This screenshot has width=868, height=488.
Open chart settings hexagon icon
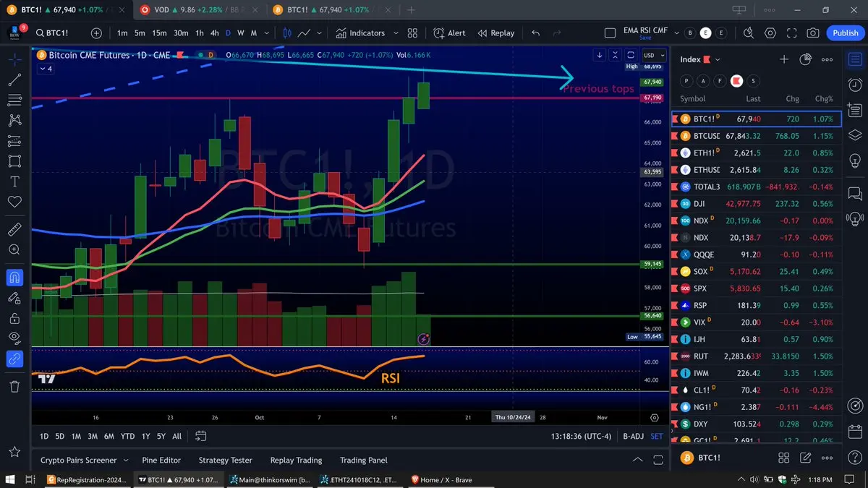point(770,33)
